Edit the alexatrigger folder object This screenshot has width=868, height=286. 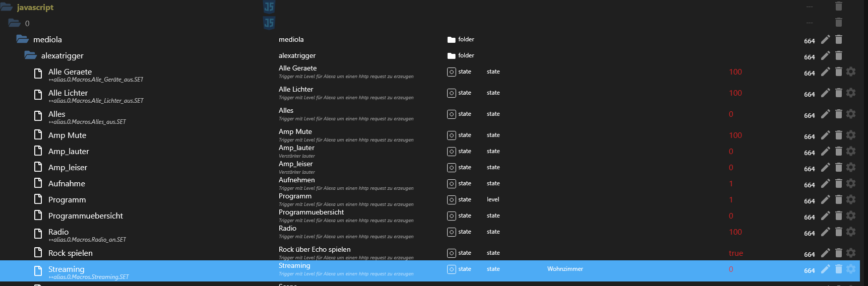pyautogui.click(x=825, y=55)
